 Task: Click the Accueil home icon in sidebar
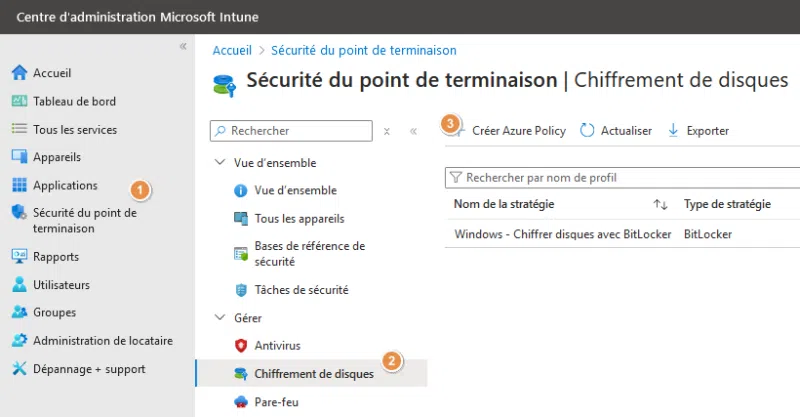coord(18,73)
